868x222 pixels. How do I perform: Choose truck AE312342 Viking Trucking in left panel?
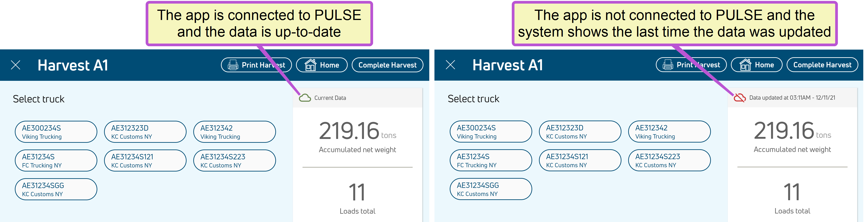click(234, 132)
